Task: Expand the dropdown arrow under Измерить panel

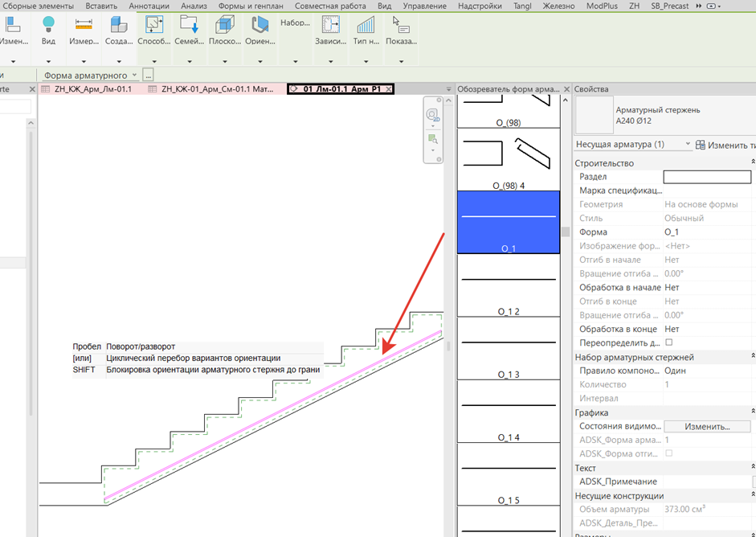Action: [x=84, y=62]
